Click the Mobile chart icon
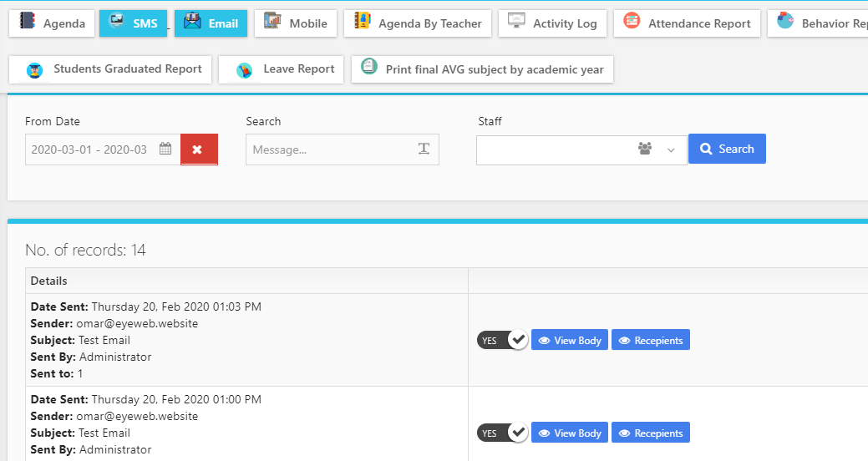The image size is (868, 461). (x=272, y=21)
